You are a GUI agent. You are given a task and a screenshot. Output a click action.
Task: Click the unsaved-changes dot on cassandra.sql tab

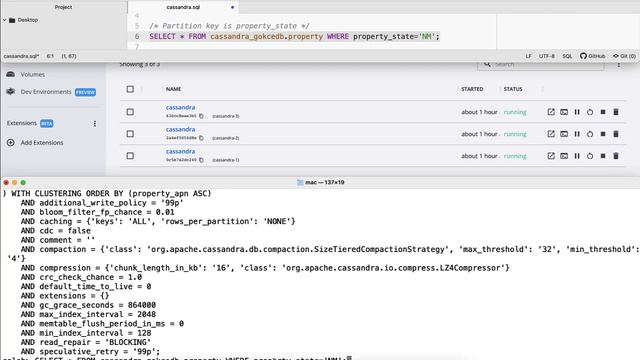233,7
